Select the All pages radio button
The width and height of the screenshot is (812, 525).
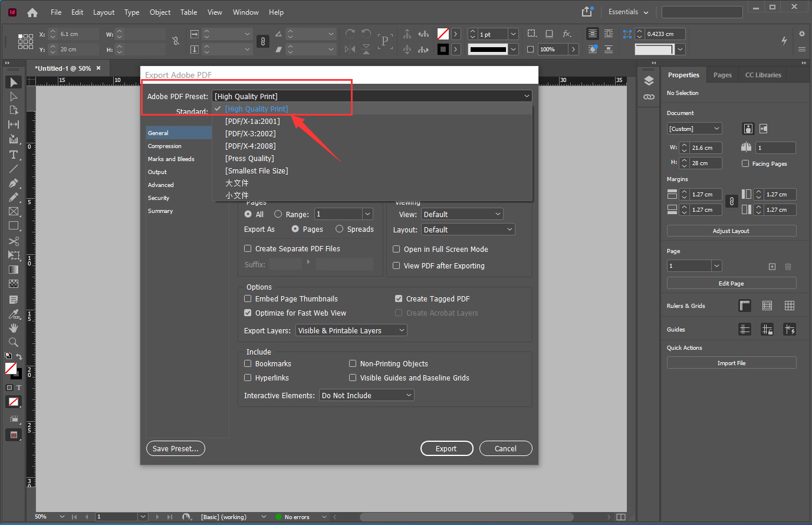click(248, 214)
